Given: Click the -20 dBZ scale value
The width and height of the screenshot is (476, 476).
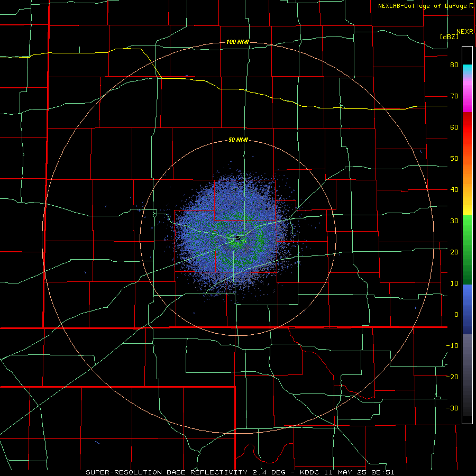Looking at the screenshot, I should tap(452, 377).
